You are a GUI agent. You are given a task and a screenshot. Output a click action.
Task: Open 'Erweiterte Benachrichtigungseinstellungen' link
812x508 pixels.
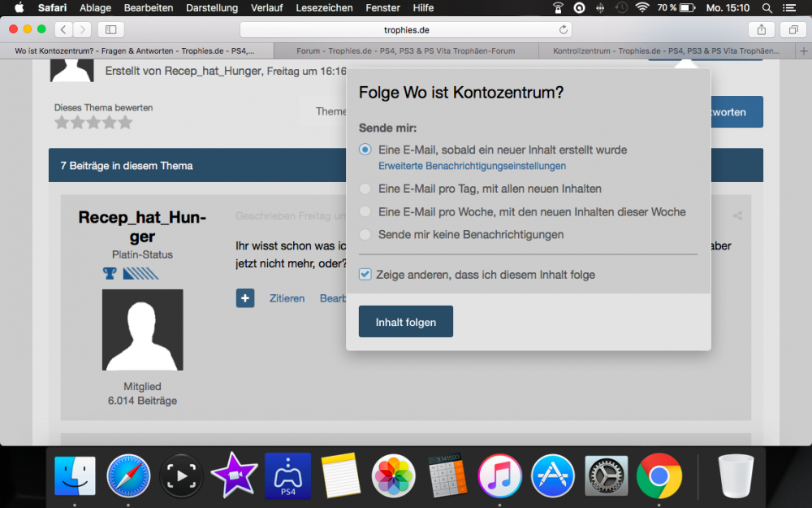pos(472,166)
